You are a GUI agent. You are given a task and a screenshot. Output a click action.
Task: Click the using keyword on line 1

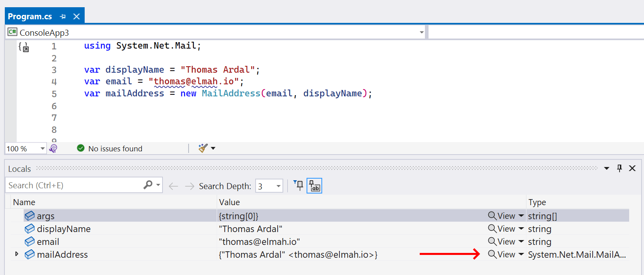tap(97, 46)
